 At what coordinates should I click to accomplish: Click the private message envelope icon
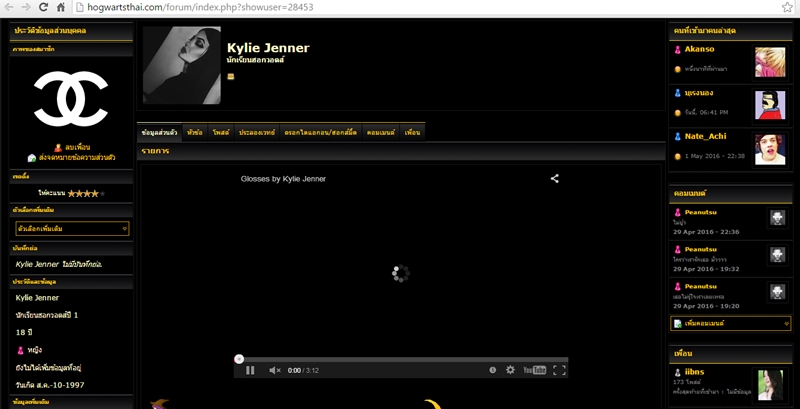click(x=32, y=158)
